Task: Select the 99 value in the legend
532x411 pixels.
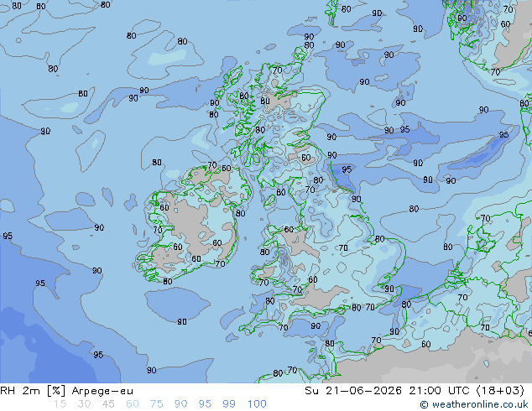Action: (x=229, y=404)
